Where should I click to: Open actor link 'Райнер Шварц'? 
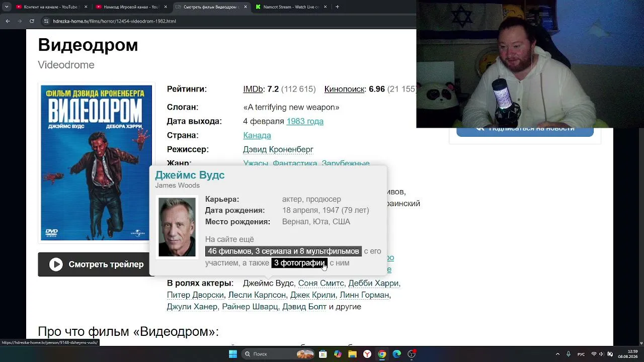pyautogui.click(x=250, y=307)
